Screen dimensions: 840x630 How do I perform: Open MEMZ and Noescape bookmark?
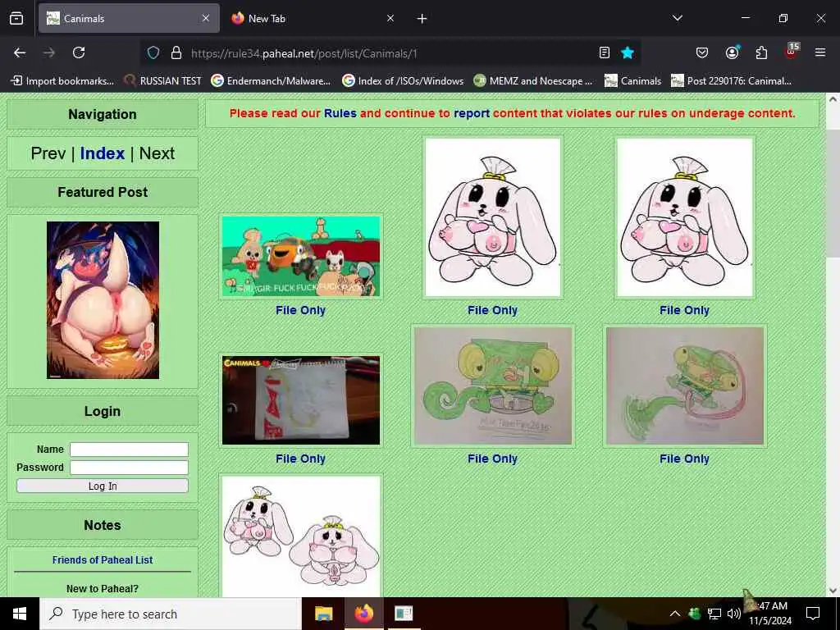[x=533, y=81]
